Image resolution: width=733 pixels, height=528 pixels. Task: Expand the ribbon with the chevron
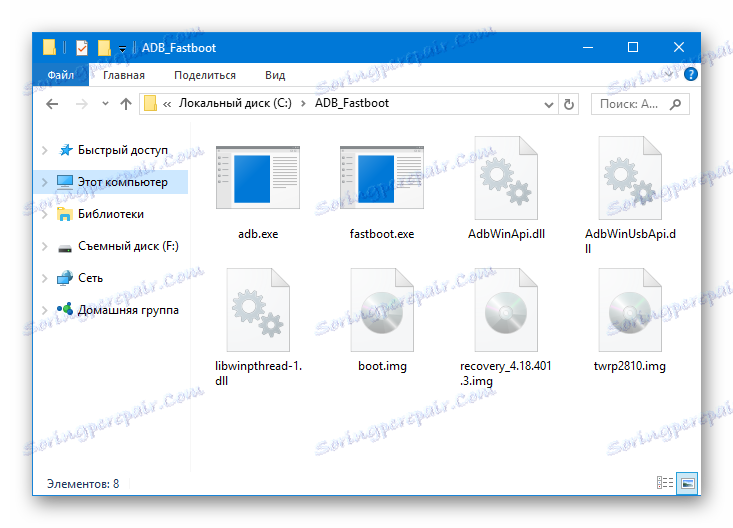pos(668,74)
